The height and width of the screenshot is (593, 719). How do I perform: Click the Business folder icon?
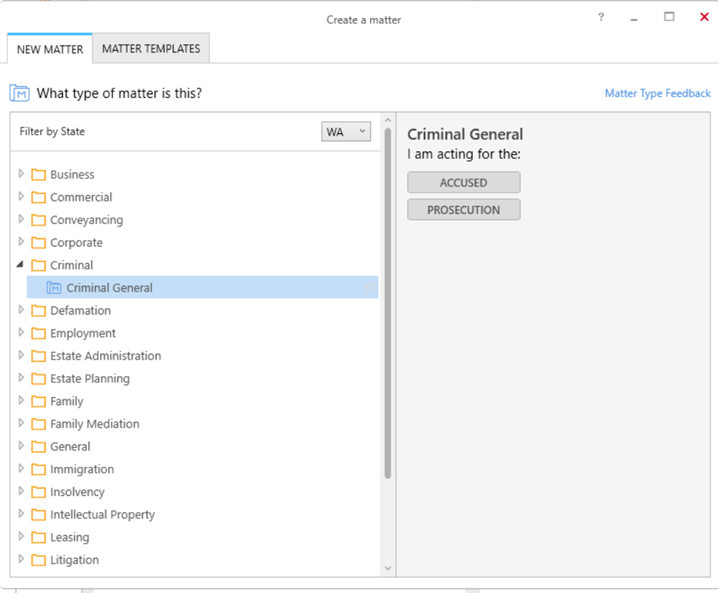pos(39,175)
